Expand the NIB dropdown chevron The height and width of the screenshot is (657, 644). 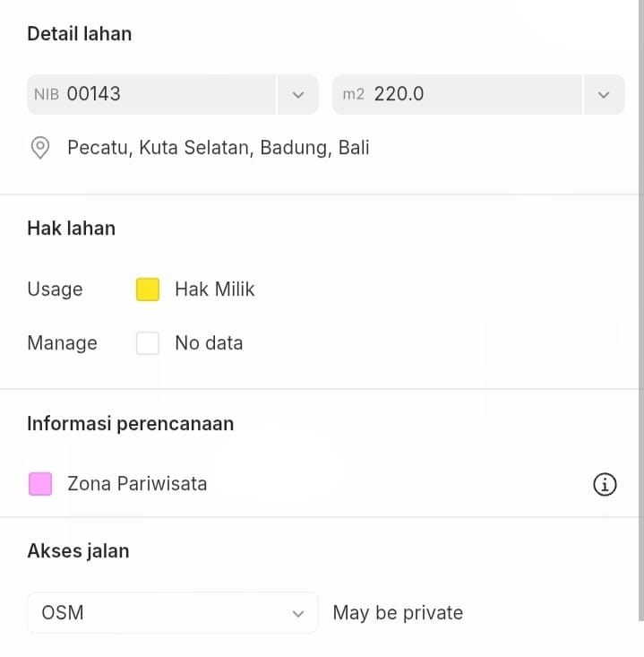click(298, 94)
